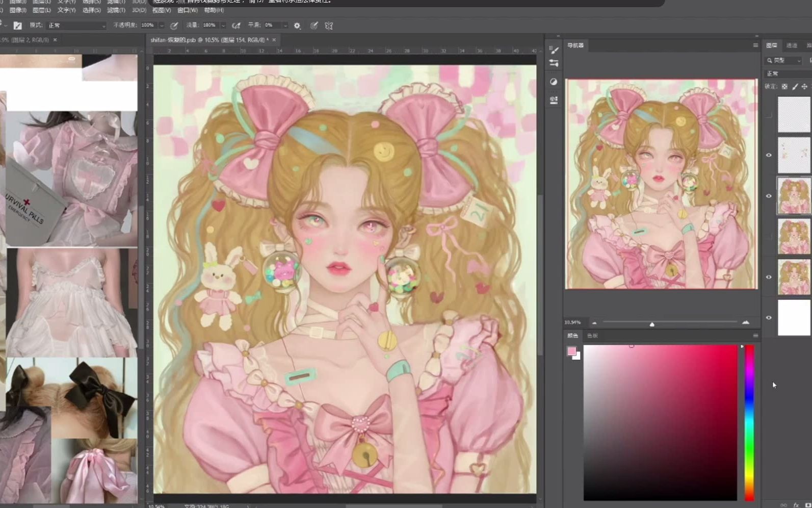Image resolution: width=812 pixels, height=508 pixels.
Task: Open the 帮助(H) menu
Action: [214, 10]
